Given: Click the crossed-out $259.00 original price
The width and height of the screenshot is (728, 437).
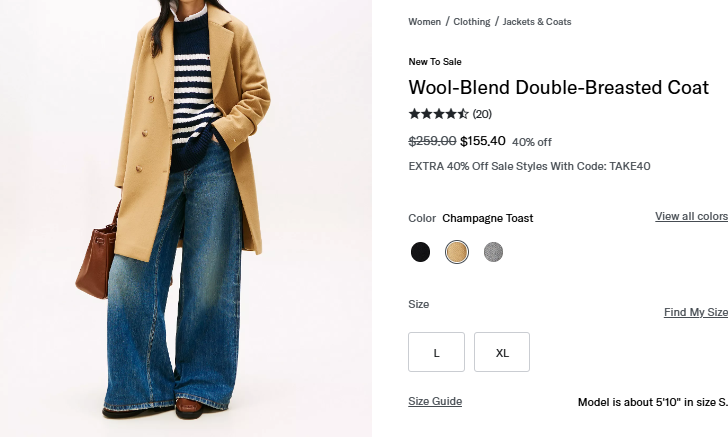Looking at the screenshot, I should 432,141.
